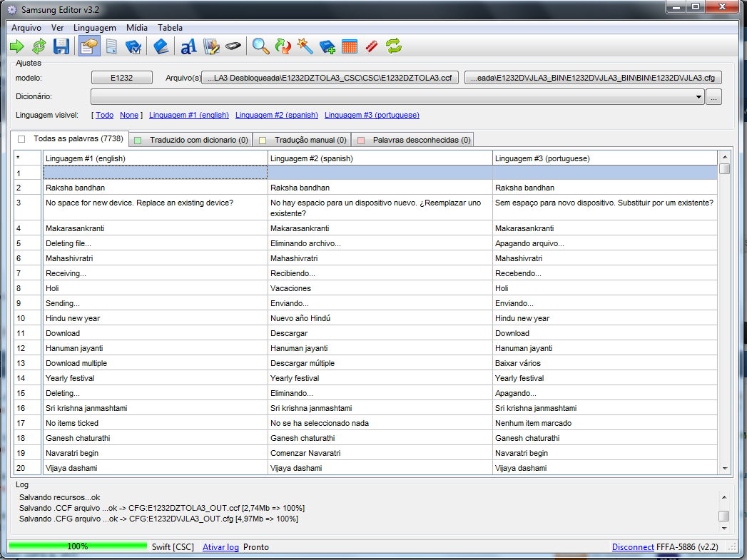The image size is (747, 560).
Task: Click the E1232DVJLA3.cfg file button
Action: [593, 78]
